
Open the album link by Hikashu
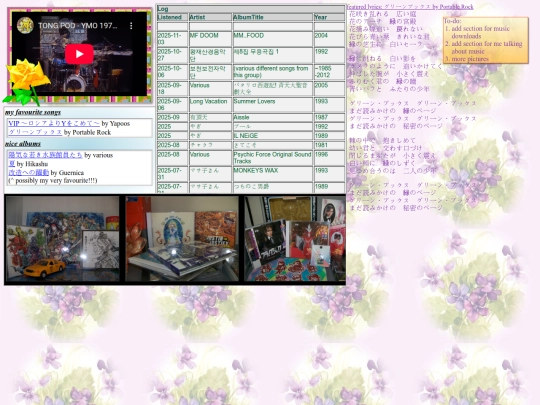pos(11,164)
